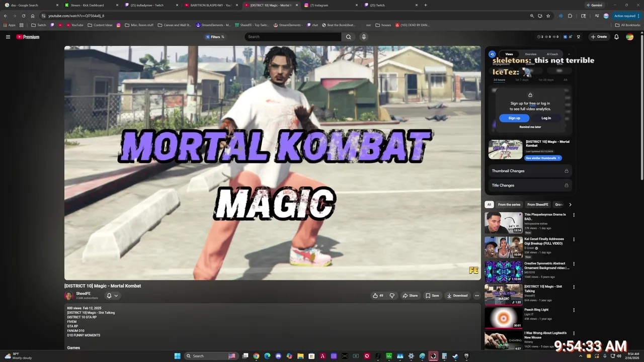This screenshot has height=362, width=644.
Task: Expand the locked Thumbnail Changes section
Action: [x=530, y=171]
